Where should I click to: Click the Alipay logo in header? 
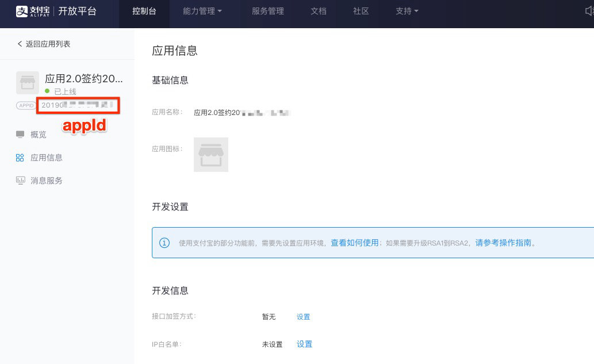pyautogui.click(x=34, y=11)
